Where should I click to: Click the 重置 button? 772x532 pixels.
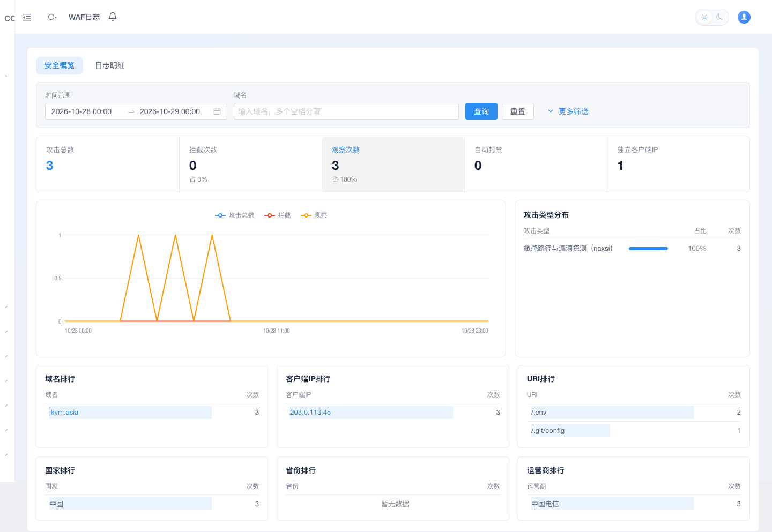[x=518, y=111]
